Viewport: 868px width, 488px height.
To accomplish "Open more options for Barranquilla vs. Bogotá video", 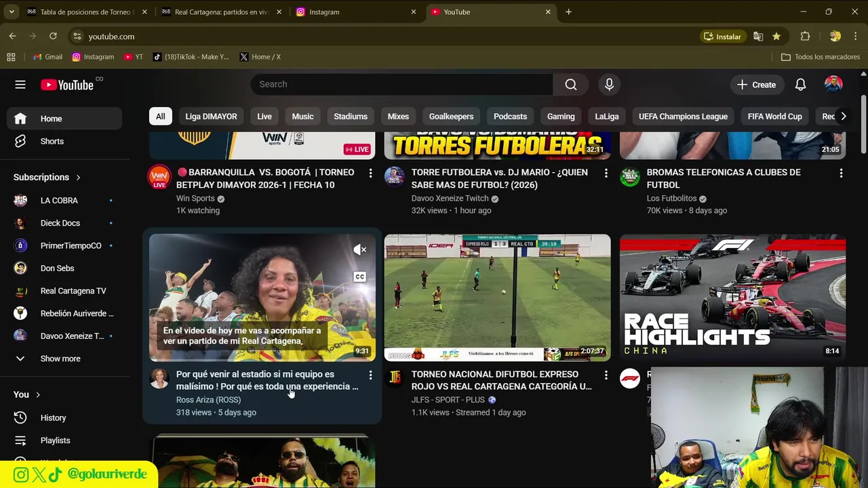I will point(370,174).
